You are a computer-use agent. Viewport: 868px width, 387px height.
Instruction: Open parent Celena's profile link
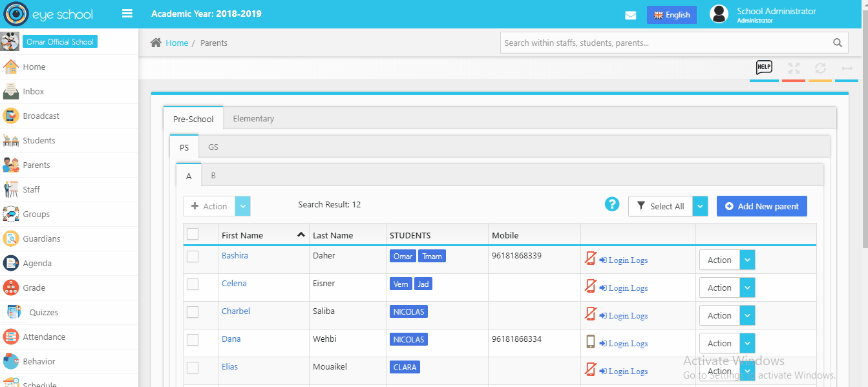[234, 284]
